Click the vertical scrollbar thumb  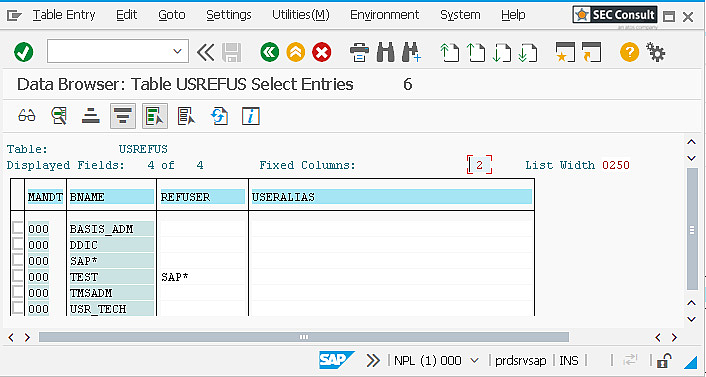pyautogui.click(x=692, y=230)
